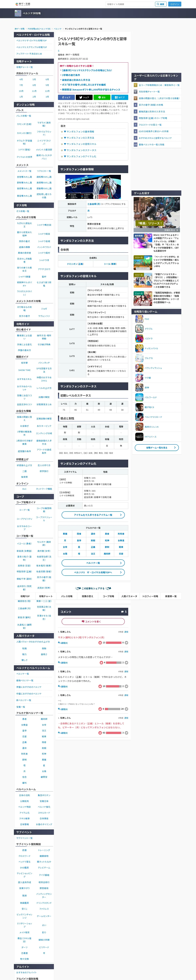Like comment 5 with thumbs-up icon
This screenshot has width=196, height=980.
(100, 643)
